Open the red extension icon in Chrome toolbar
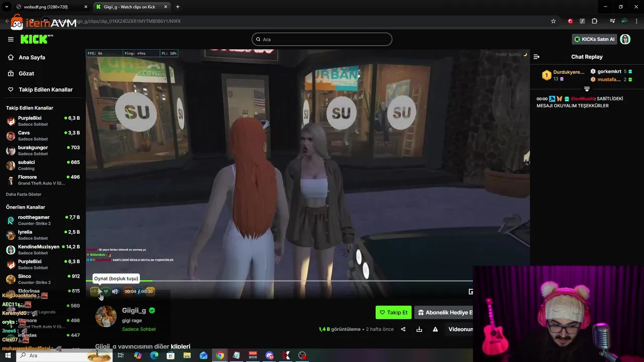 [570, 21]
